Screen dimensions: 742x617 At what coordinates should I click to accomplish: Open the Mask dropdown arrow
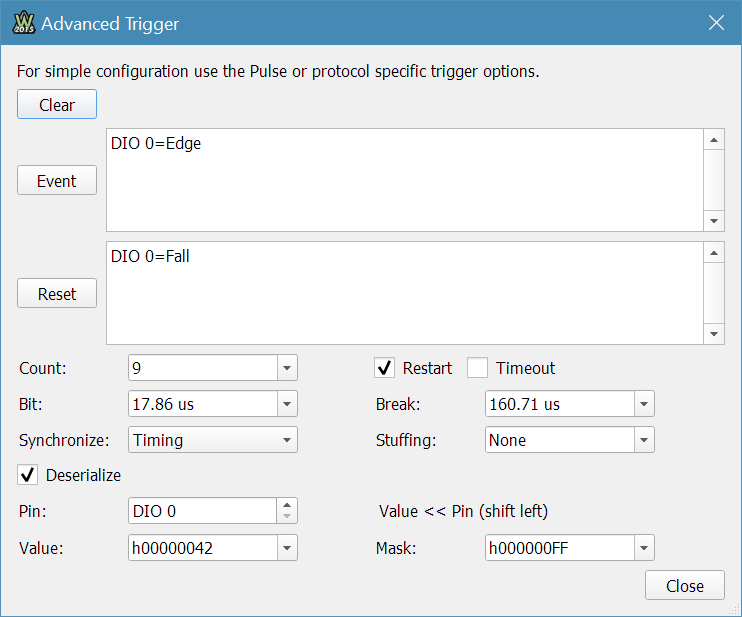(x=644, y=548)
